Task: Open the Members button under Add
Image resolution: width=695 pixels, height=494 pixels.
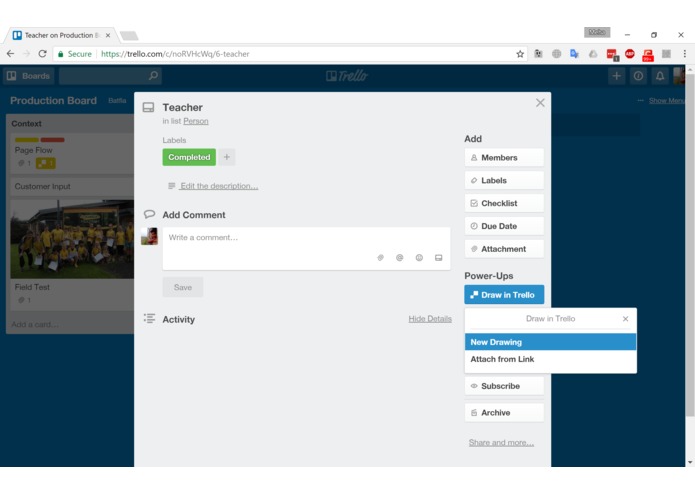Action: point(504,158)
